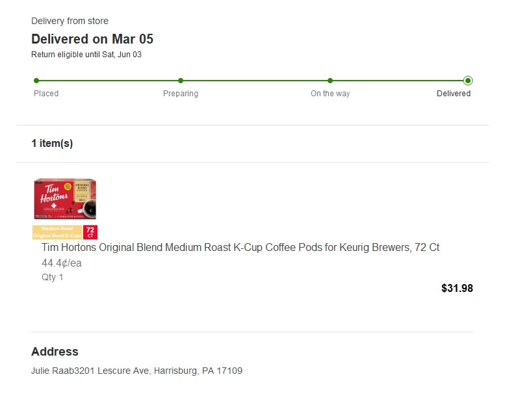Click the 'Delivered on Mar 05' heading
Viewport: 520px width, 420px height.
click(x=92, y=39)
